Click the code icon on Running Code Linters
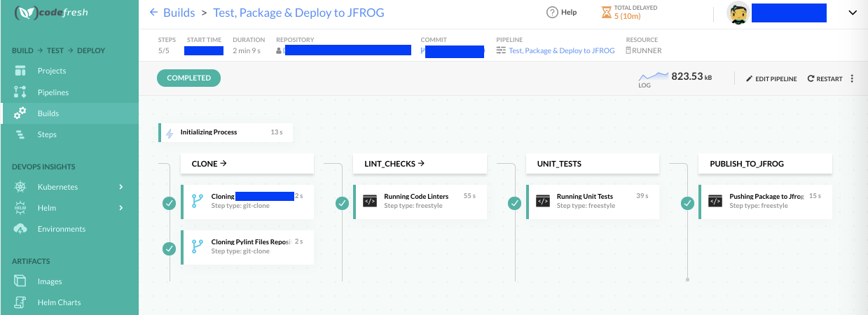This screenshot has width=868, height=315. [x=370, y=201]
